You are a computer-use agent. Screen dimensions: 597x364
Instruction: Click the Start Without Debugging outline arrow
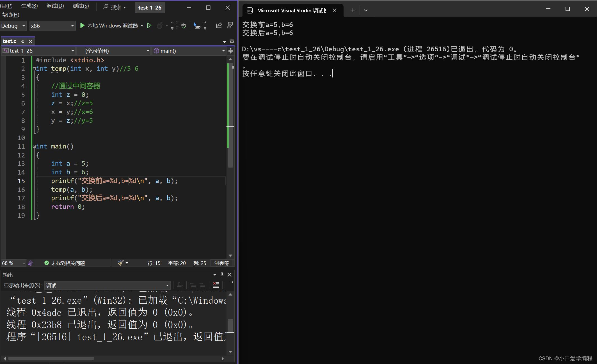(149, 26)
